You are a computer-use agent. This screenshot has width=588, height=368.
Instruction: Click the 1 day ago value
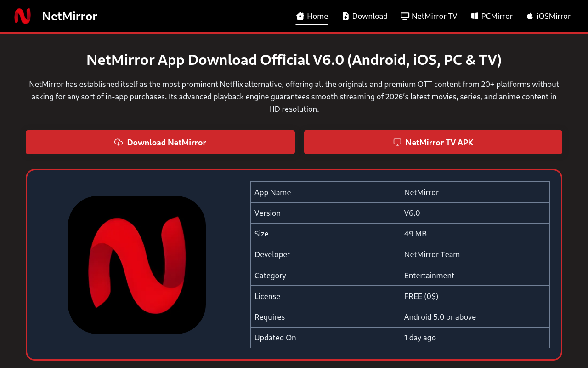click(475, 338)
